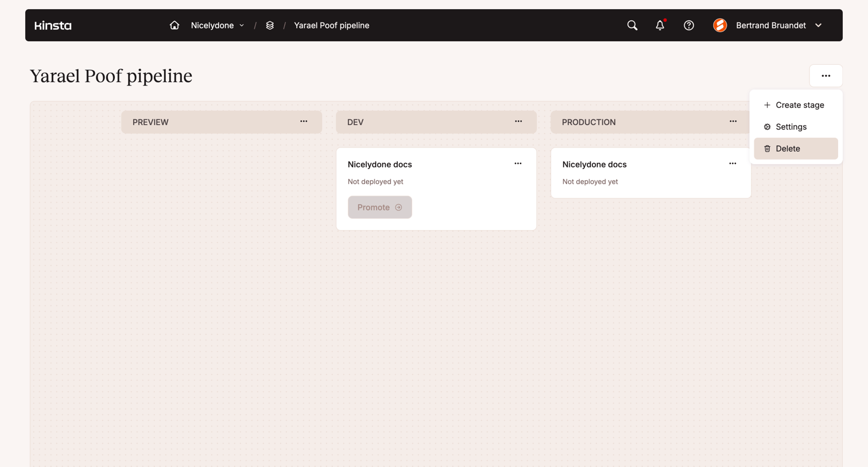The height and width of the screenshot is (467, 868).
Task: Click the Promote button
Action: click(380, 207)
